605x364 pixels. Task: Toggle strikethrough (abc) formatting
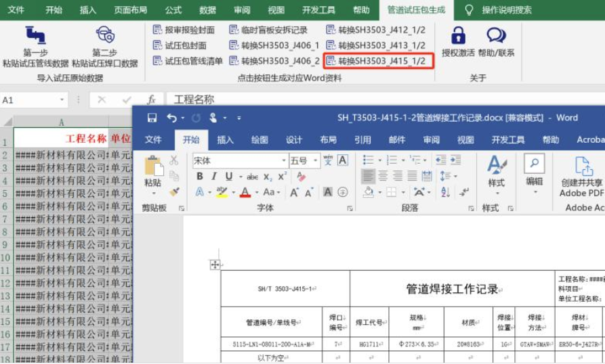coord(252,177)
